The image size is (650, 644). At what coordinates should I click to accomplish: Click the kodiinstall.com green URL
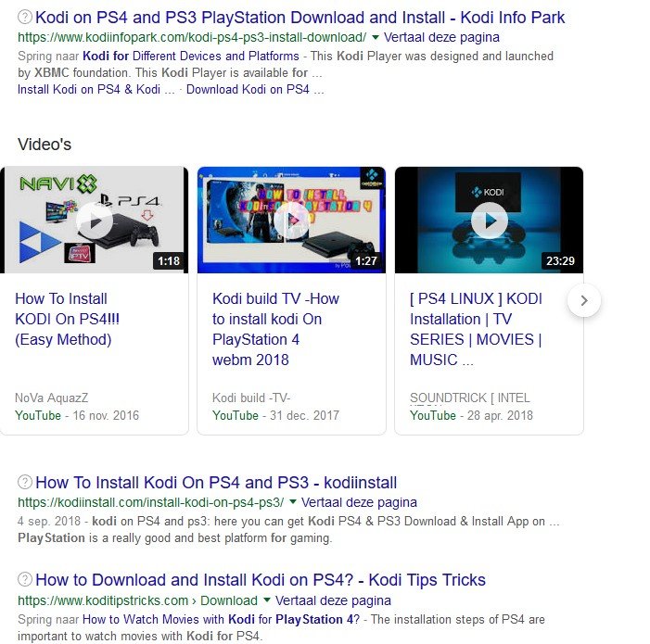[x=151, y=502]
